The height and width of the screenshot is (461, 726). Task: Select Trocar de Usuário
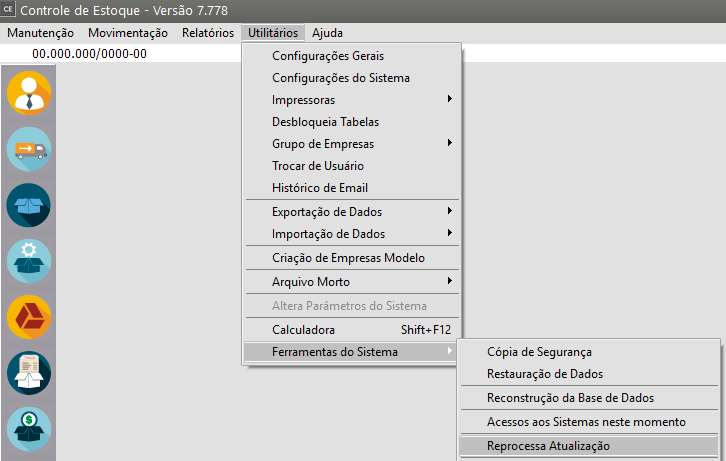coord(318,166)
